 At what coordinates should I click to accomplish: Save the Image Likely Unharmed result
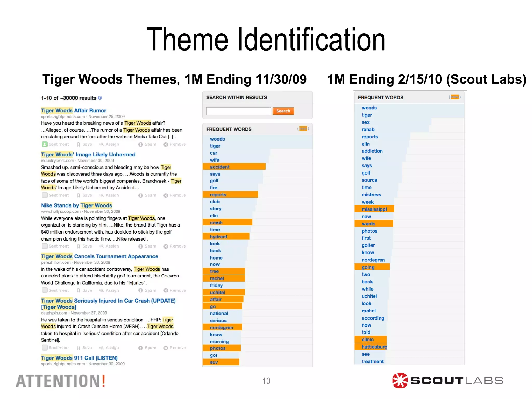pyautogui.click(x=84, y=195)
